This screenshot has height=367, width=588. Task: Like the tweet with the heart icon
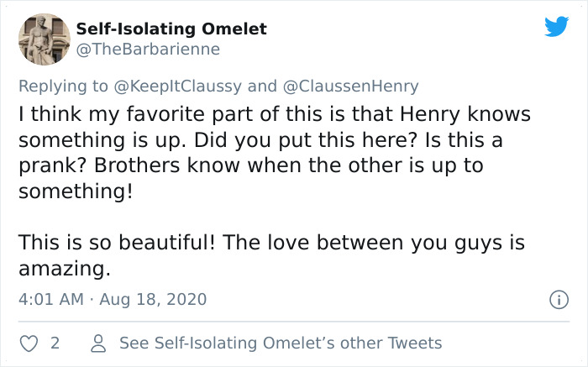pyautogui.click(x=28, y=343)
